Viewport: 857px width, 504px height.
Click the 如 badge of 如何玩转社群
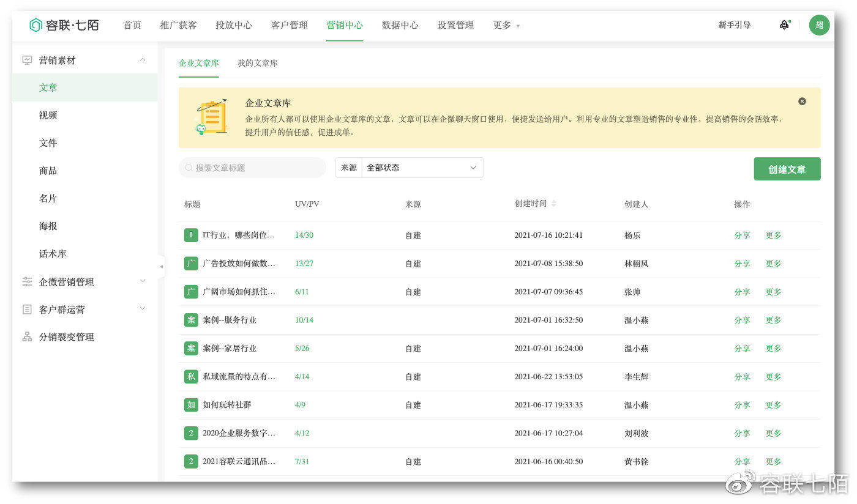click(191, 405)
